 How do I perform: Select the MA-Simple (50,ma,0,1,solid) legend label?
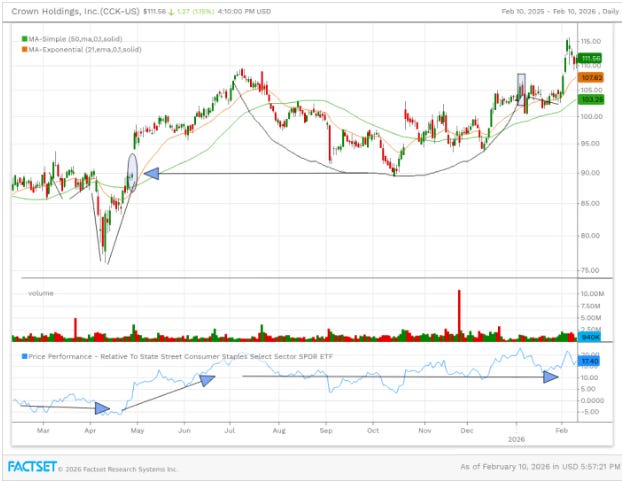point(75,39)
